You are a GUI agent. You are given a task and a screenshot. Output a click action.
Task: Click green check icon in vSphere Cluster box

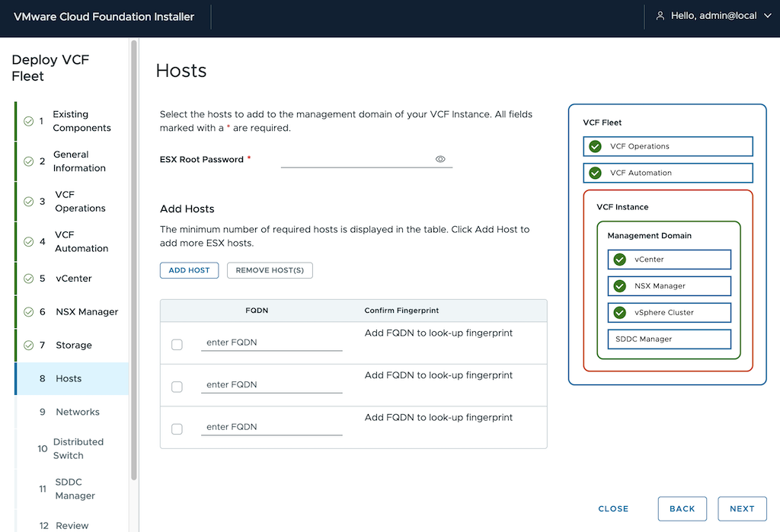coord(619,313)
